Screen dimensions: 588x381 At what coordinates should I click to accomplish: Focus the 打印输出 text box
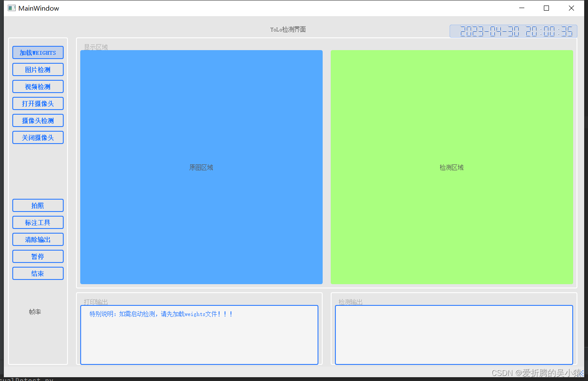pos(199,335)
